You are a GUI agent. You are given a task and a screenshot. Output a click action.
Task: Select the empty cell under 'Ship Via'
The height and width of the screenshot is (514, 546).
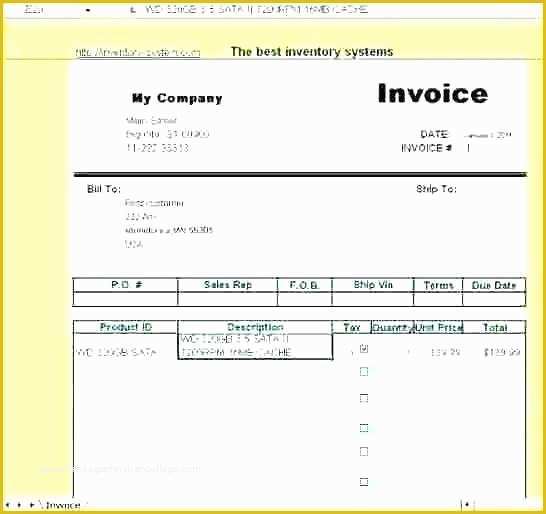[373, 299]
